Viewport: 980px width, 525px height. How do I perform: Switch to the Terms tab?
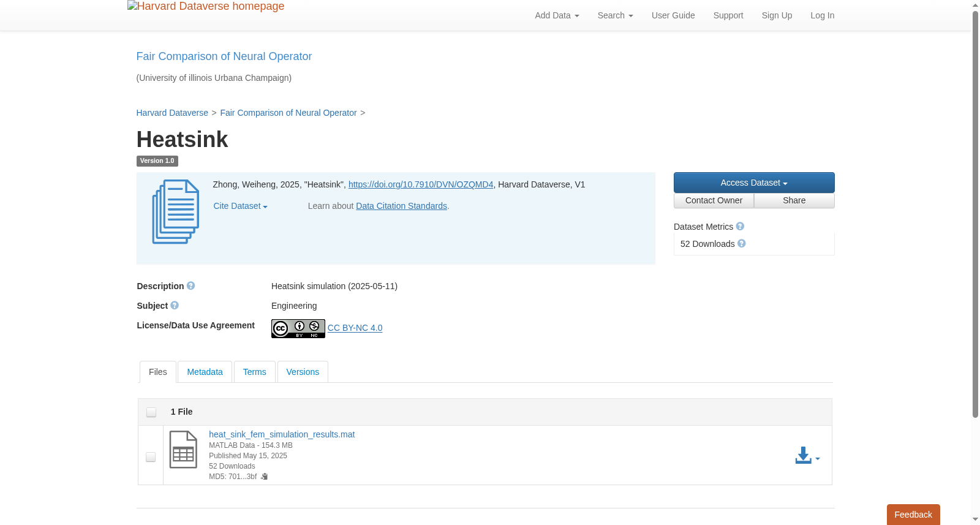click(254, 372)
